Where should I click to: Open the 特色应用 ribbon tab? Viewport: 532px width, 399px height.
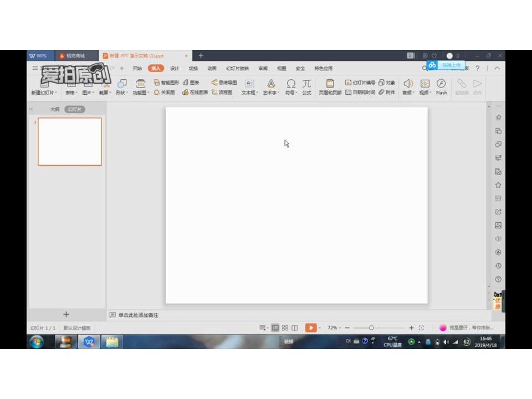pos(323,69)
